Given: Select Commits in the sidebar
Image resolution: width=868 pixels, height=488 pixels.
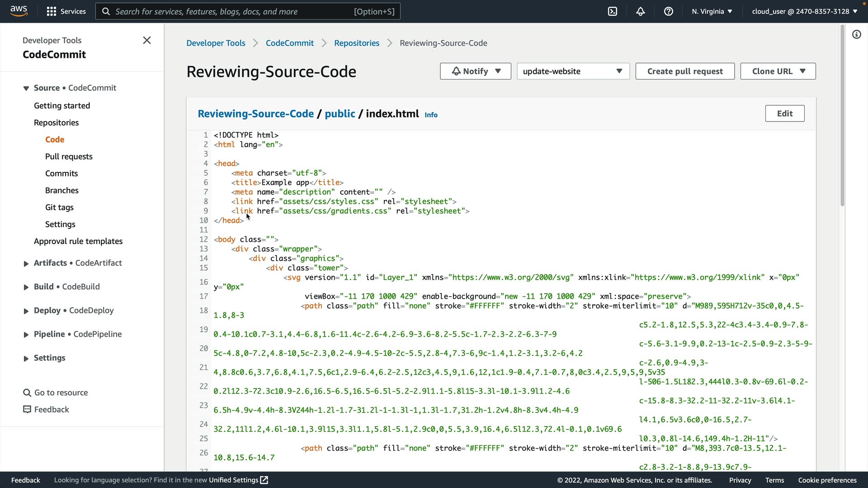Looking at the screenshot, I should click(61, 174).
